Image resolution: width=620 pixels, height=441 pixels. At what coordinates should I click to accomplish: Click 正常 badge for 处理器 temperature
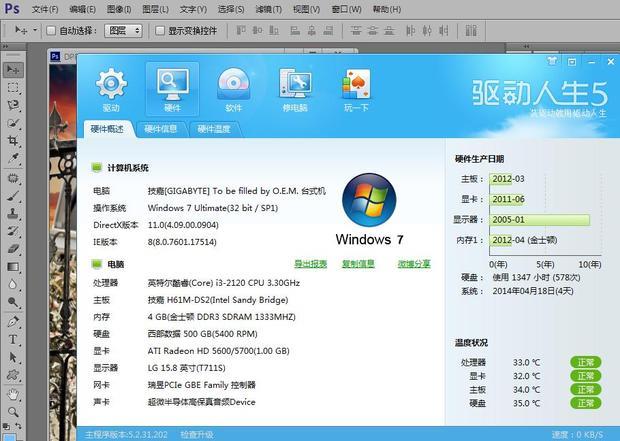(586, 362)
